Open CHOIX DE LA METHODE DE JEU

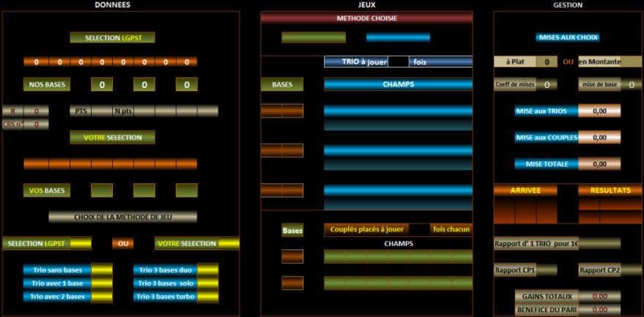tap(122, 216)
